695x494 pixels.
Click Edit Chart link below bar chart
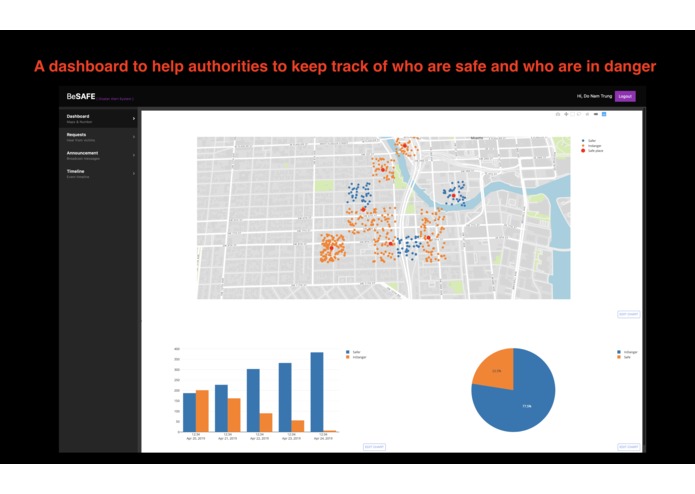click(374, 447)
